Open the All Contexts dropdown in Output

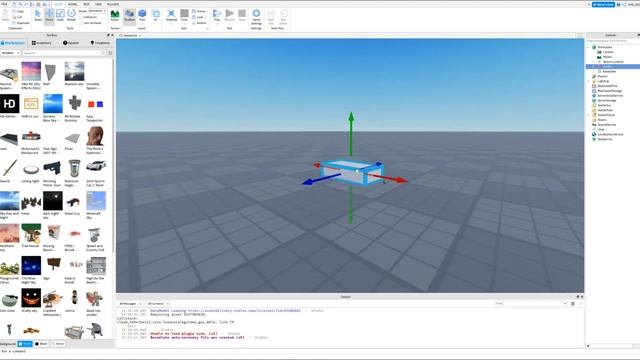(158, 304)
